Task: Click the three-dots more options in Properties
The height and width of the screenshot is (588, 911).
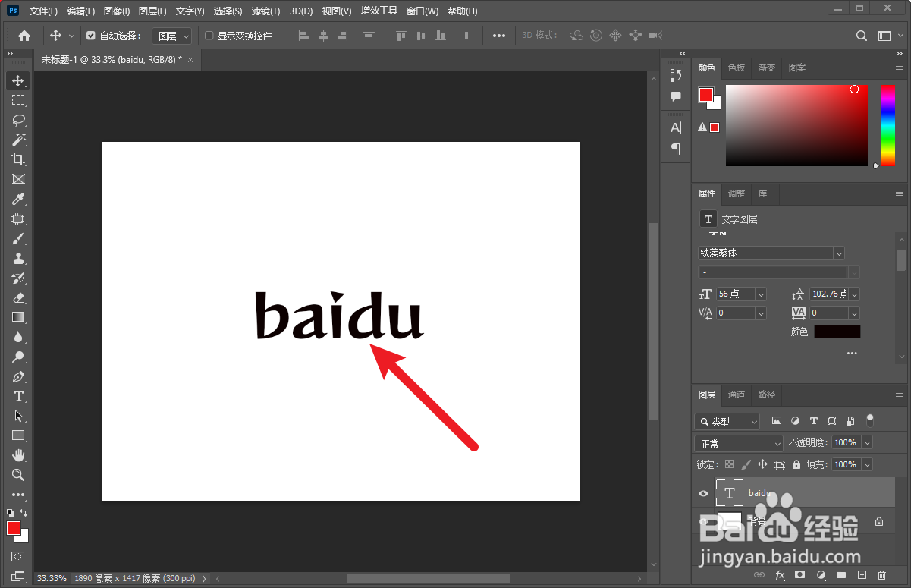Action: [x=852, y=354]
